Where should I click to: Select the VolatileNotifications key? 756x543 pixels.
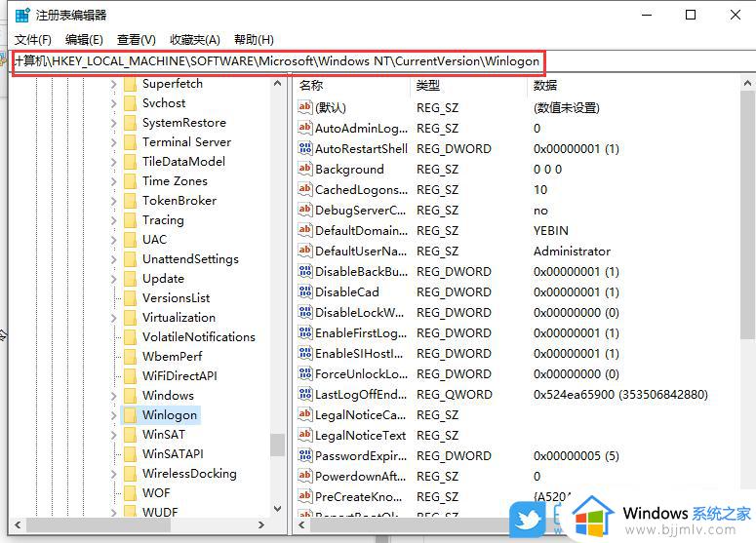(x=199, y=336)
